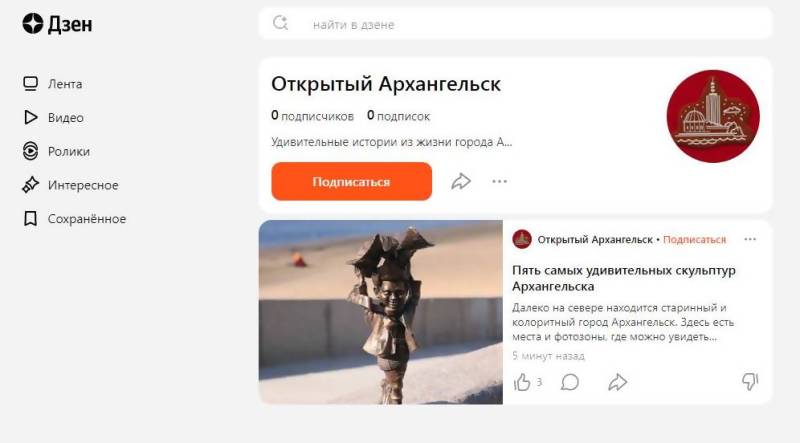
Task: Click the search magnifier icon
Action: point(280,23)
